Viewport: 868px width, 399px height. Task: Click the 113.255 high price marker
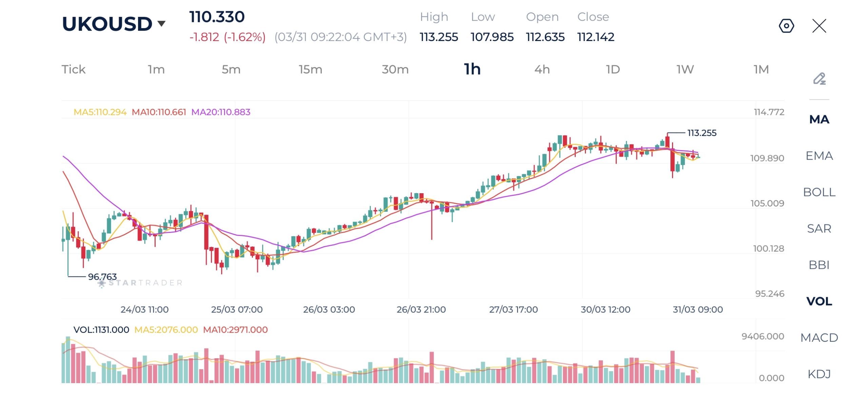702,133
